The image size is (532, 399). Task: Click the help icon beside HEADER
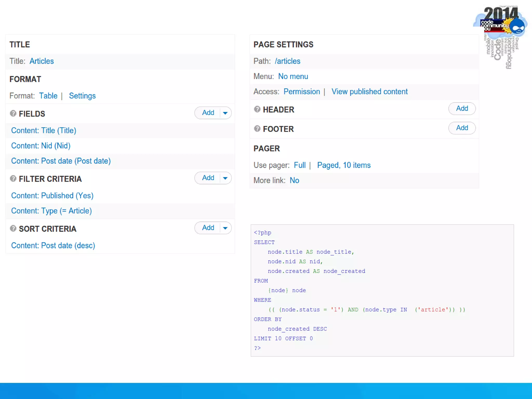(257, 109)
